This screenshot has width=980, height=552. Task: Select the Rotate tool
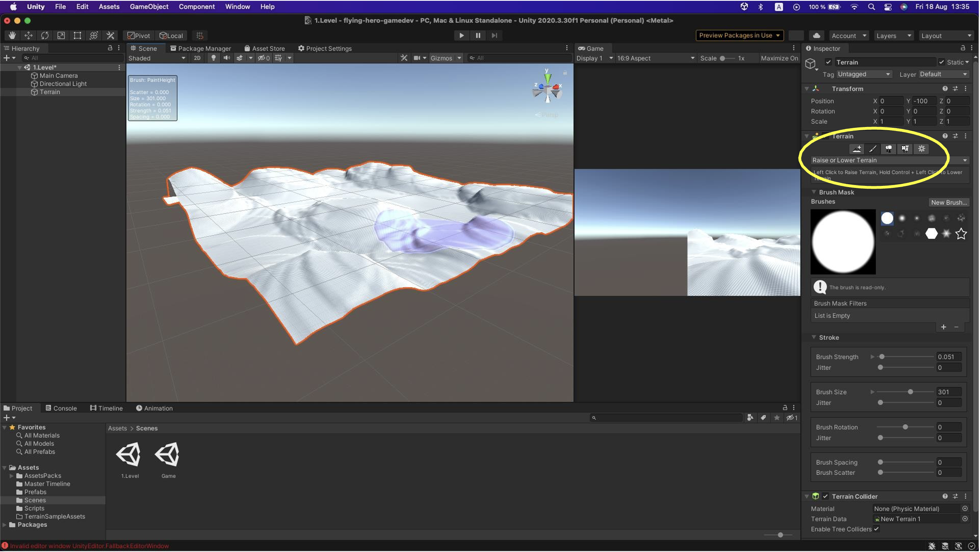point(45,36)
